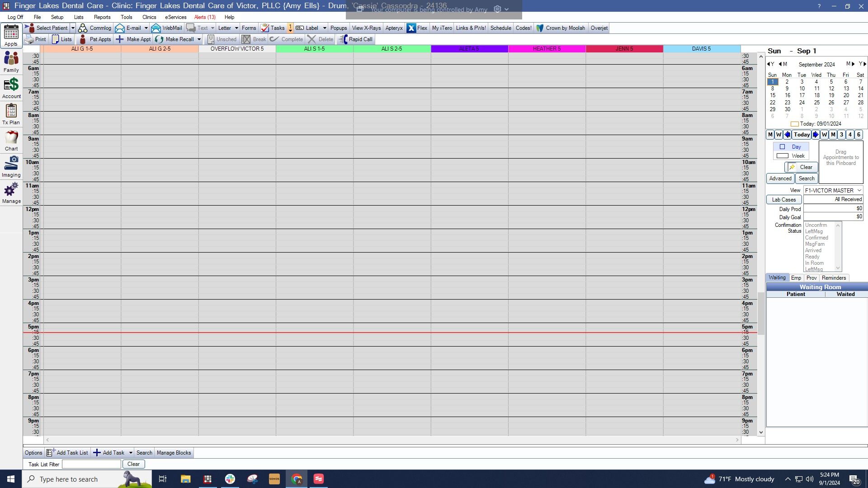Switch to the Reminders tab
The height and width of the screenshot is (488, 868).
click(x=834, y=278)
